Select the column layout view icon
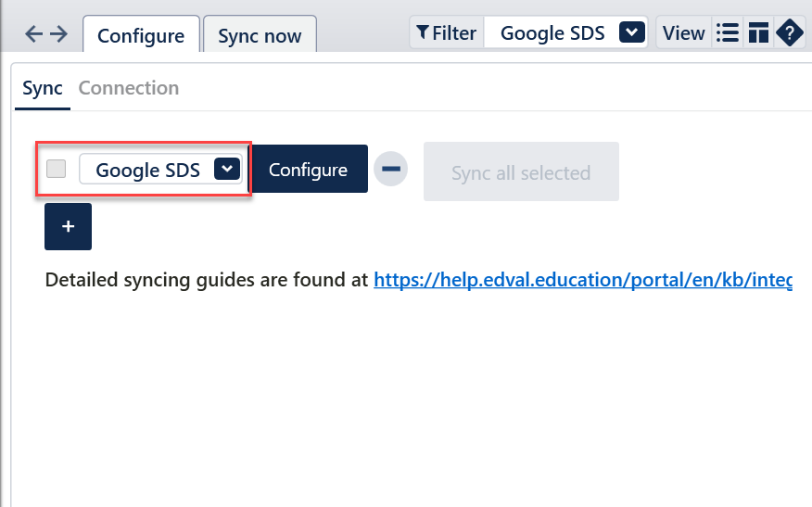The image size is (812, 507). (758, 33)
